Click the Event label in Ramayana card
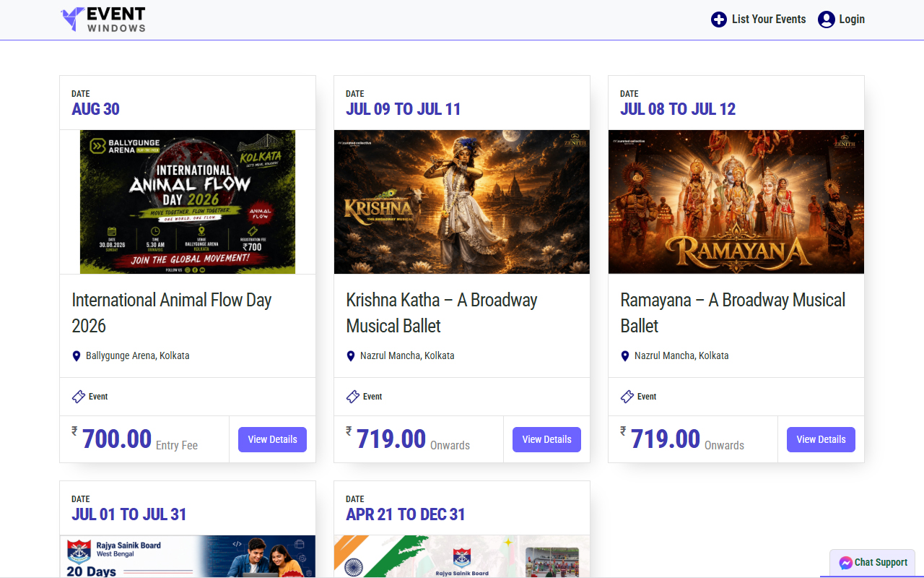 (x=647, y=397)
